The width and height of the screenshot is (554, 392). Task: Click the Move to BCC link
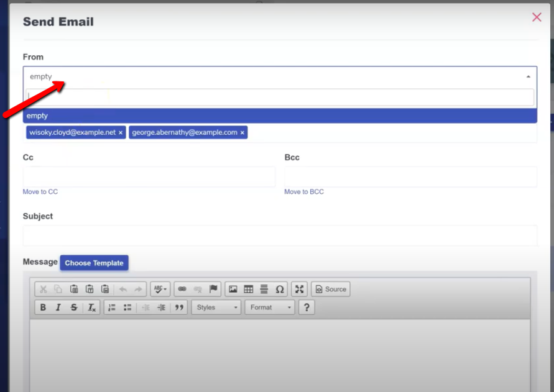click(x=304, y=192)
